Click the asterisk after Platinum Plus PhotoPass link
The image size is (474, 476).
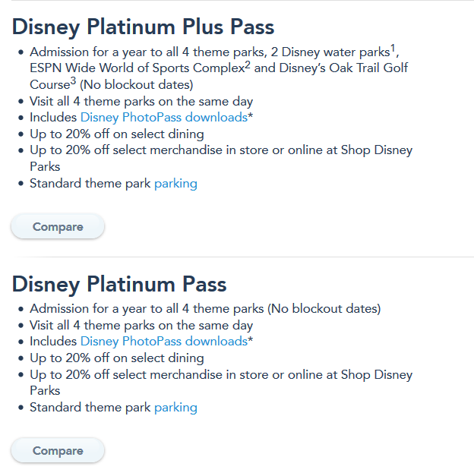coord(251,116)
